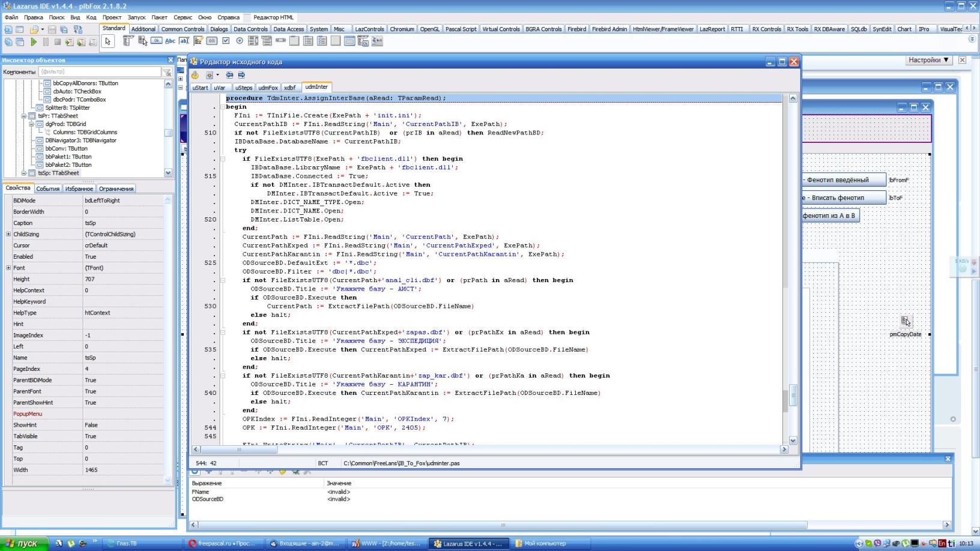Toggle the code fold at the 'begin' line
The width and height of the screenshot is (980, 551).
click(x=223, y=107)
